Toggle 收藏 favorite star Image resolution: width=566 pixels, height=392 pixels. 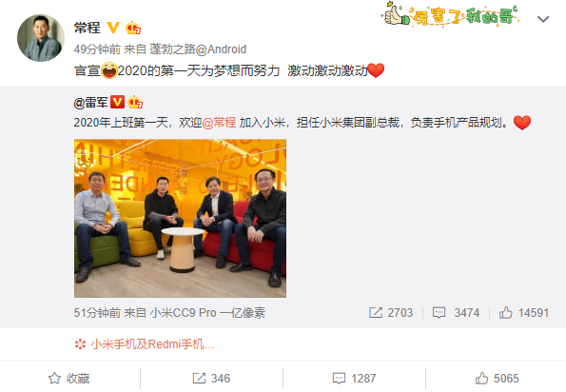pos(68,379)
